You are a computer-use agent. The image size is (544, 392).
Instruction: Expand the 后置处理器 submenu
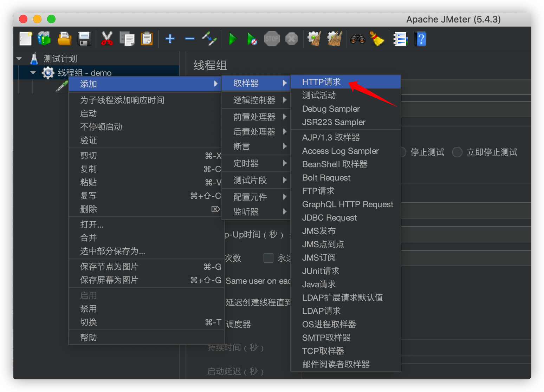(256, 132)
